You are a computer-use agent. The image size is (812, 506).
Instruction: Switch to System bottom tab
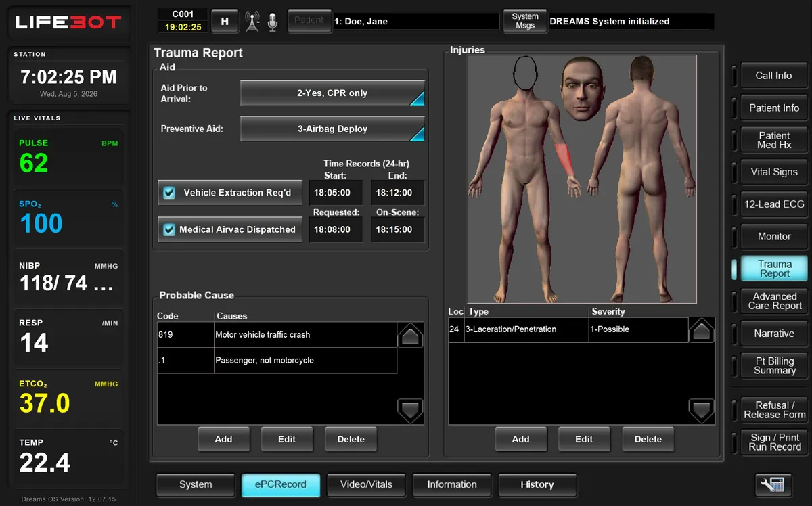(x=196, y=484)
